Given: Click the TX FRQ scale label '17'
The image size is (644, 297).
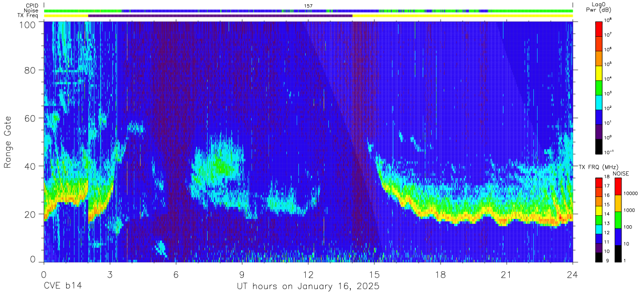Looking at the screenshot, I should tap(607, 186).
